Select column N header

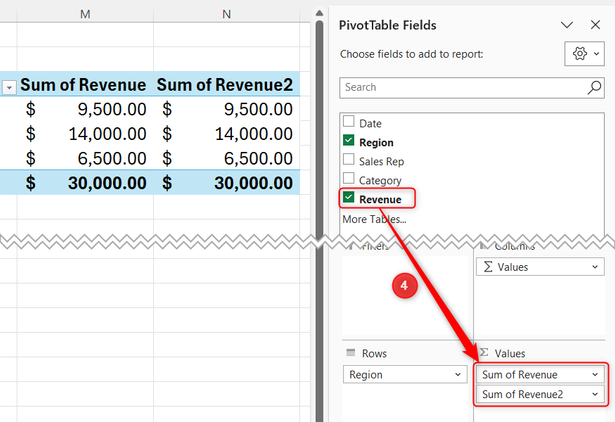coord(226,14)
